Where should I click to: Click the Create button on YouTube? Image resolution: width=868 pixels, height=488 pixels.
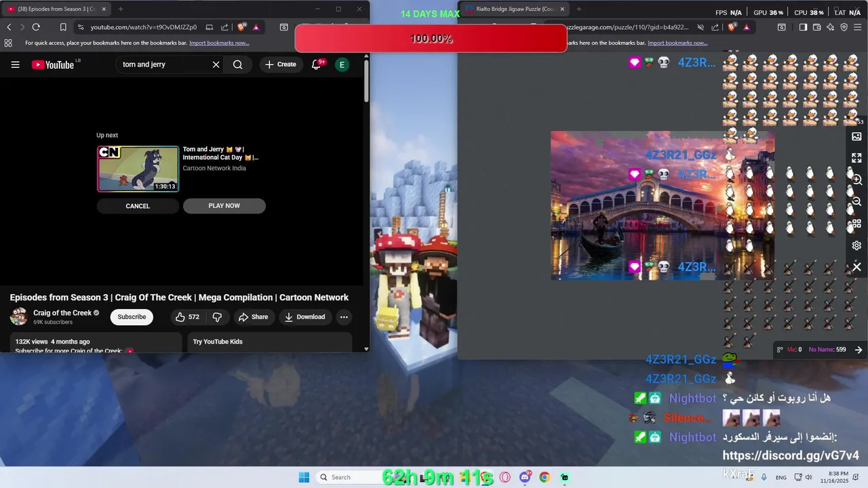pos(281,64)
